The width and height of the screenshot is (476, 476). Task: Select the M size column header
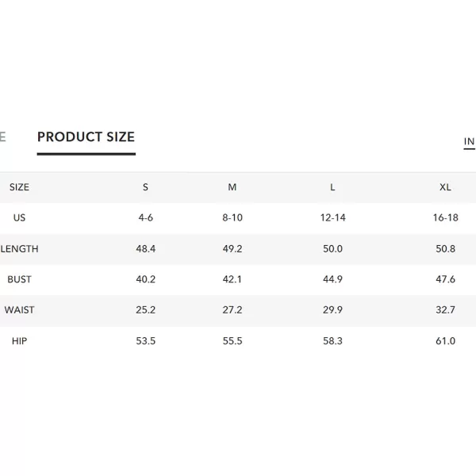(232, 187)
